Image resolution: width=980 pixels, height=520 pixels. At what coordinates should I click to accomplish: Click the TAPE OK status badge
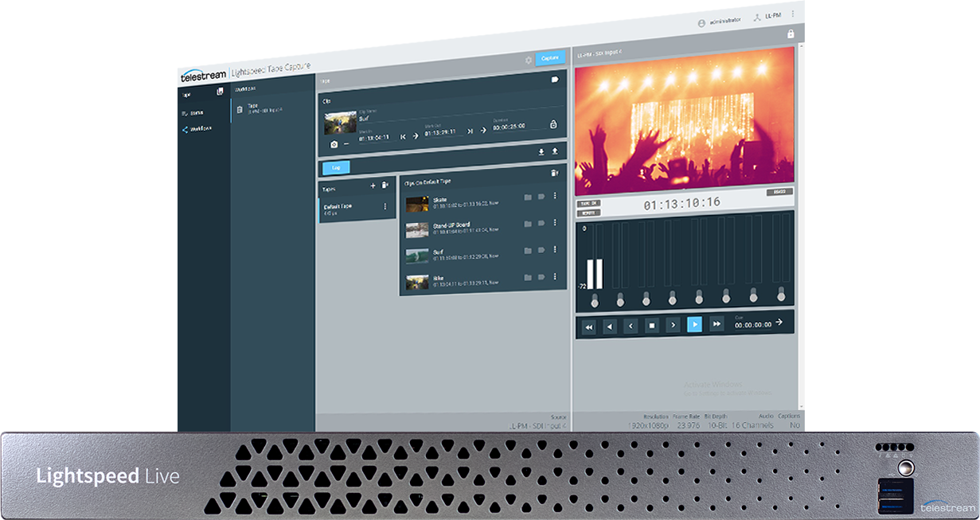click(x=588, y=203)
